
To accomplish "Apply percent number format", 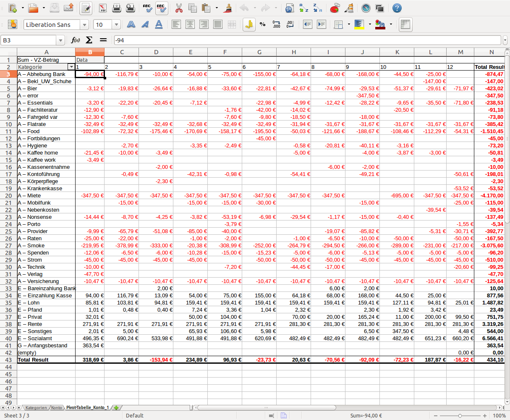I will (263, 24).
